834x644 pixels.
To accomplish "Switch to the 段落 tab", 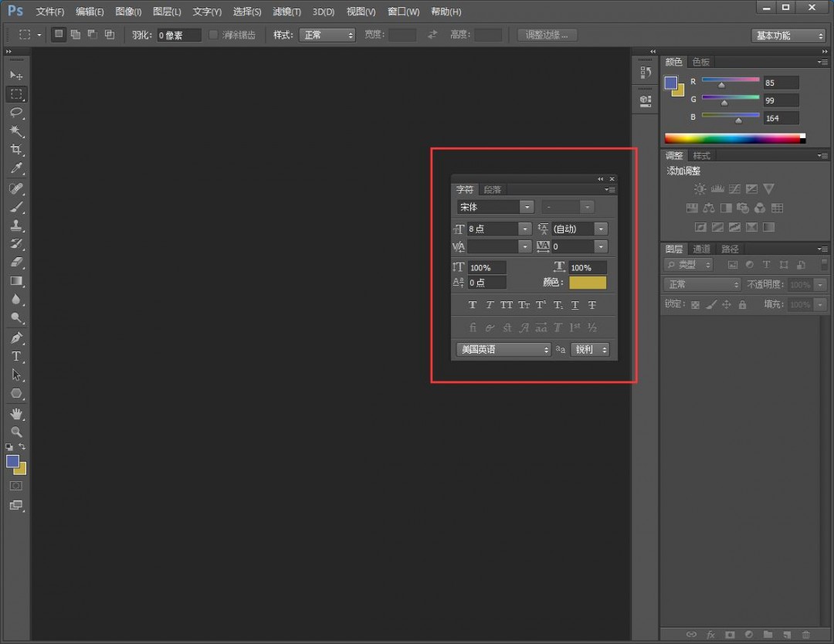I will point(493,190).
